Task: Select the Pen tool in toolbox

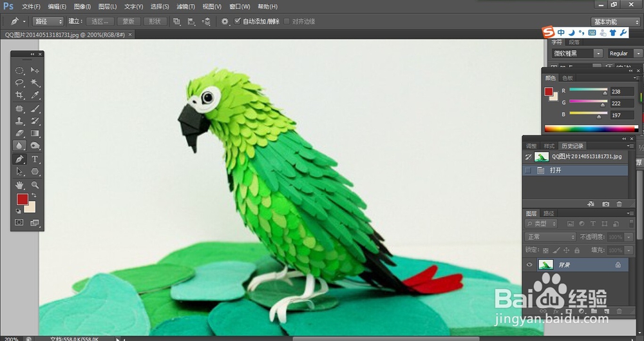Action: click(19, 159)
